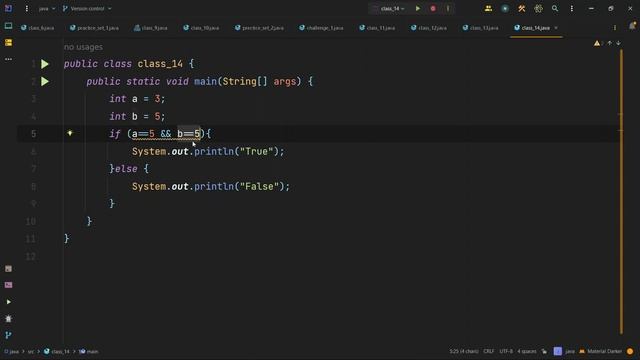The width and height of the screenshot is (640, 360).
Task: Go to next highlighted problem arrow
Action: pos(618,43)
